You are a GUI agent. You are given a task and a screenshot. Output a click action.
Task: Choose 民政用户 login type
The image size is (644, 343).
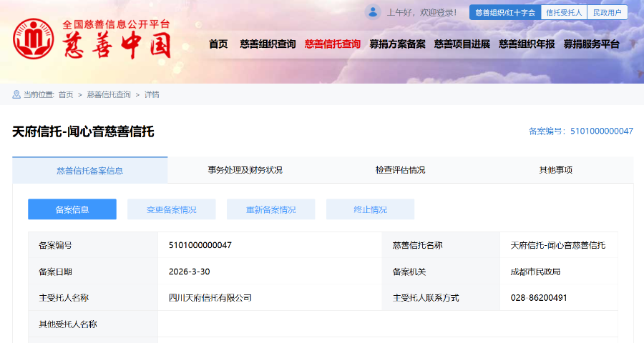pos(607,13)
